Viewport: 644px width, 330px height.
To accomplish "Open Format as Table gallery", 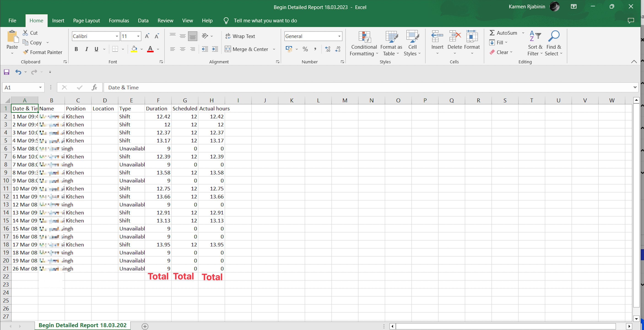I will (x=391, y=43).
